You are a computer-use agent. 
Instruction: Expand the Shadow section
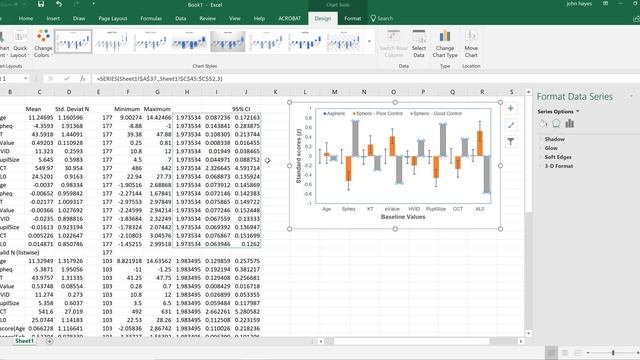[x=554, y=139]
